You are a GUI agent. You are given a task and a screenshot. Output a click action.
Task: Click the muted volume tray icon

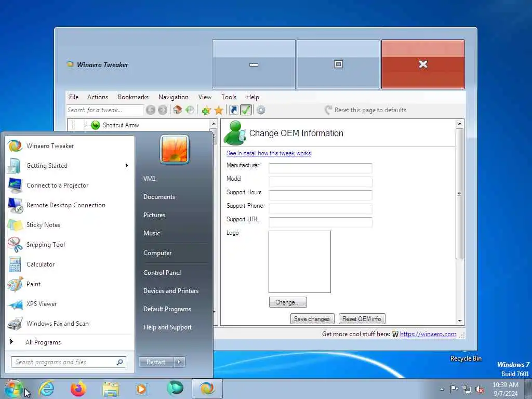click(x=480, y=389)
